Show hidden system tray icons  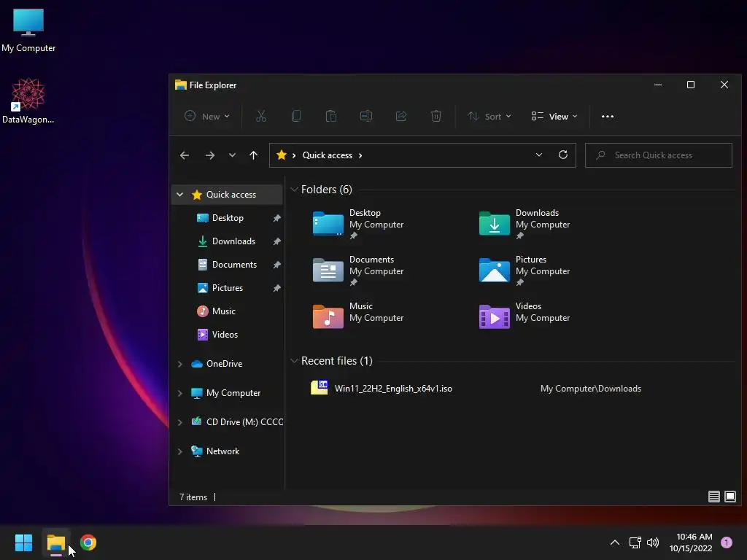coord(614,542)
